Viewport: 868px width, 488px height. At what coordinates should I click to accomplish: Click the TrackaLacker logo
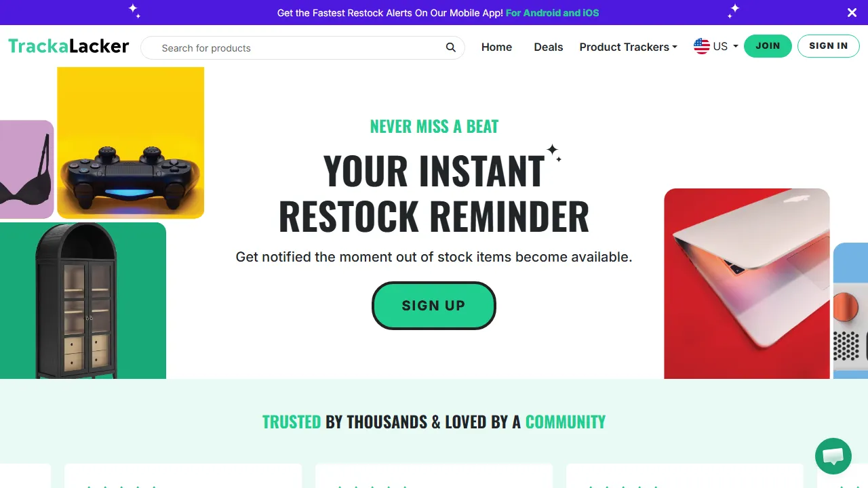click(x=68, y=45)
